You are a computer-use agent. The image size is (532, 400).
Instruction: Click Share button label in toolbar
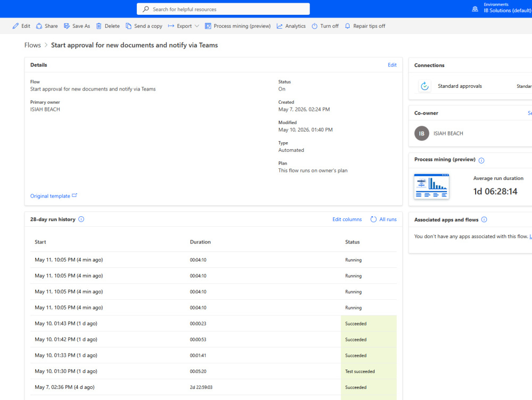pos(51,26)
